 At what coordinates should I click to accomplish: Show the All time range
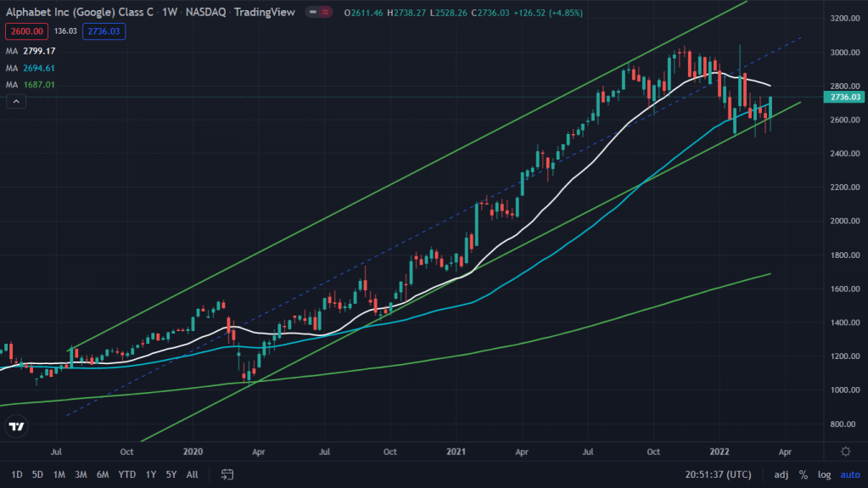[x=193, y=474]
